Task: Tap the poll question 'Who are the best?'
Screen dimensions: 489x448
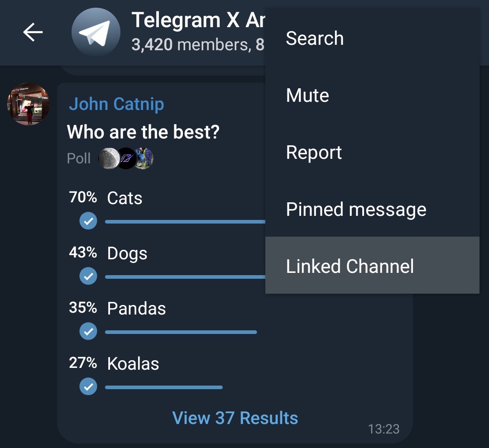Action: point(143,132)
